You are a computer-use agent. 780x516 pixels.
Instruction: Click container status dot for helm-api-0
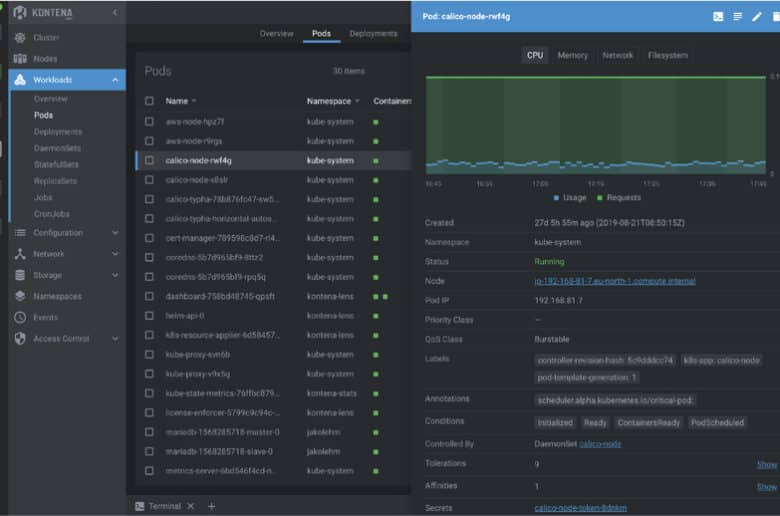376,316
